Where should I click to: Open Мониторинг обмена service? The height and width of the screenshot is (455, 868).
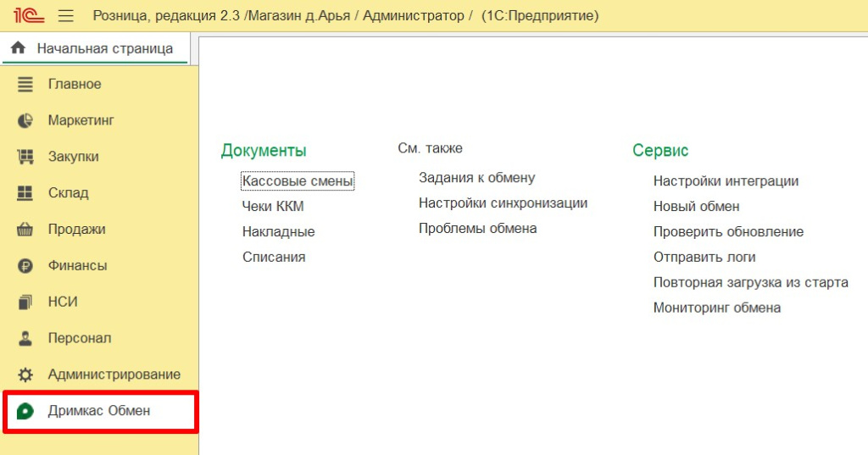[716, 308]
